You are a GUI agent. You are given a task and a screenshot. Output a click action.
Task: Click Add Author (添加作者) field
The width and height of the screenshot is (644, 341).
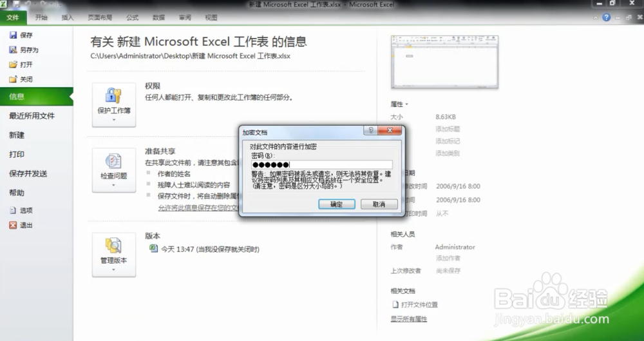click(448, 258)
